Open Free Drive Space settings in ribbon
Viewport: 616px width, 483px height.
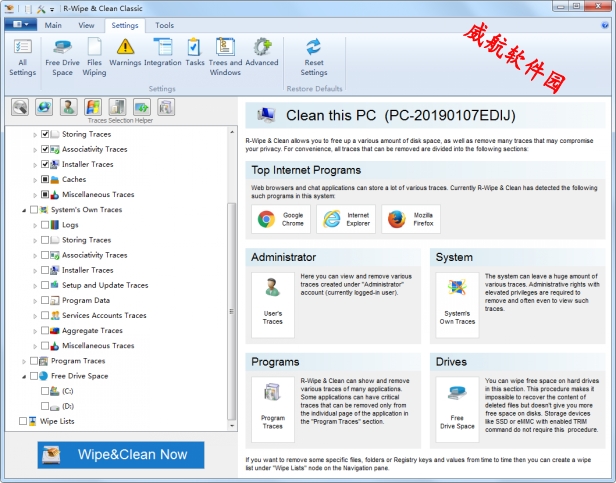(62, 56)
